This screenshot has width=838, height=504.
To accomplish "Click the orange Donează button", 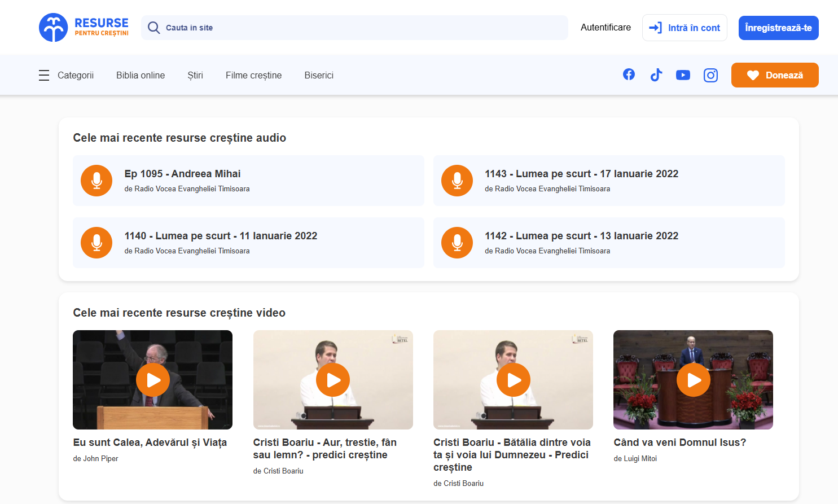I will pyautogui.click(x=774, y=75).
